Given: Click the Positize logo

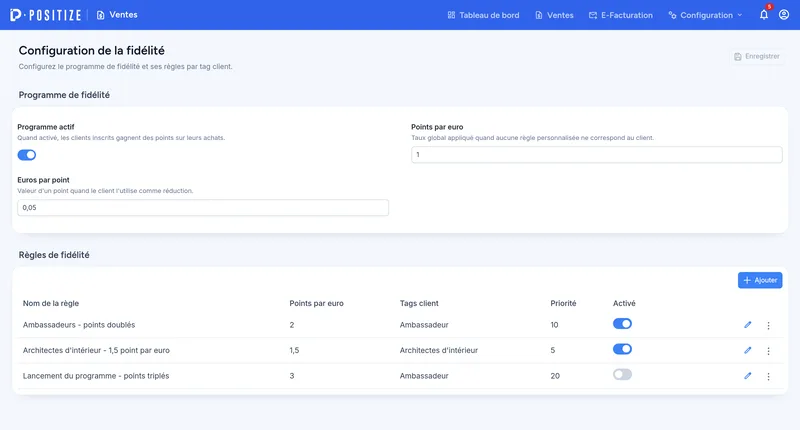Looking at the screenshot, I should coord(45,15).
